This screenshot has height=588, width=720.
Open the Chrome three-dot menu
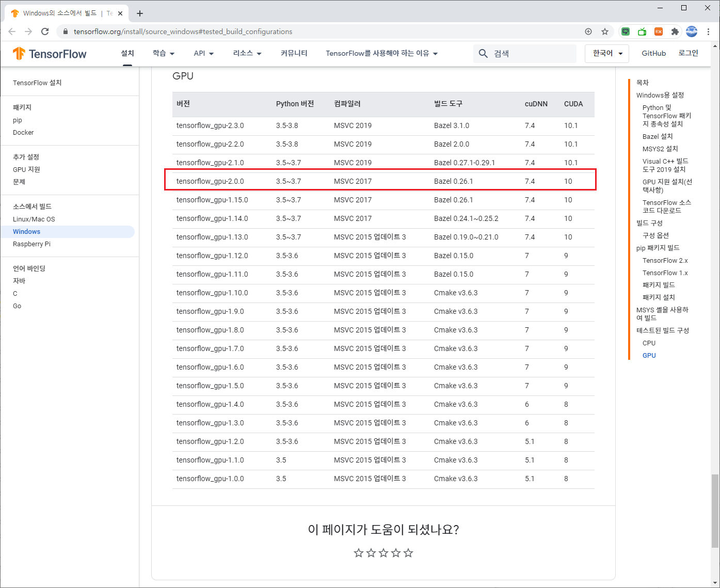point(708,31)
